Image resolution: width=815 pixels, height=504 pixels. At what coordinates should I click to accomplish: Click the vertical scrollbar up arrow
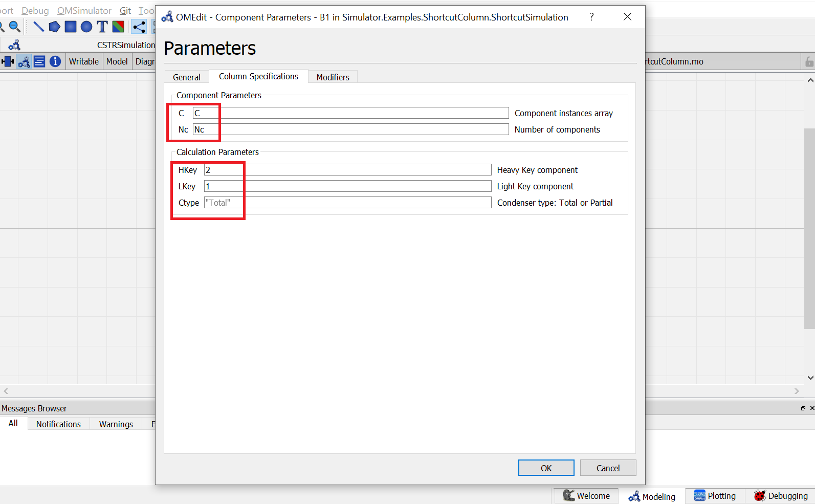[x=810, y=80]
